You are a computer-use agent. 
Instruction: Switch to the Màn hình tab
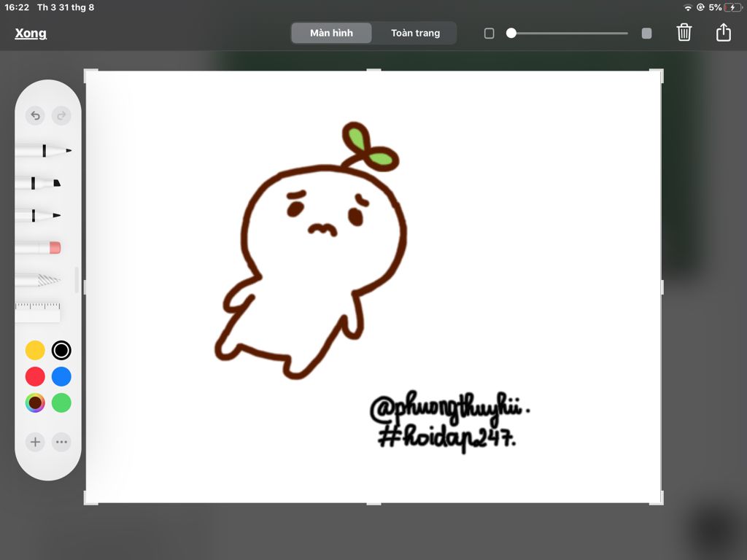pyautogui.click(x=332, y=33)
